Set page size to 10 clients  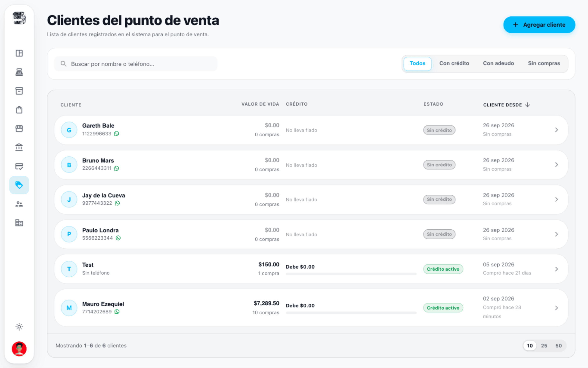pos(530,346)
